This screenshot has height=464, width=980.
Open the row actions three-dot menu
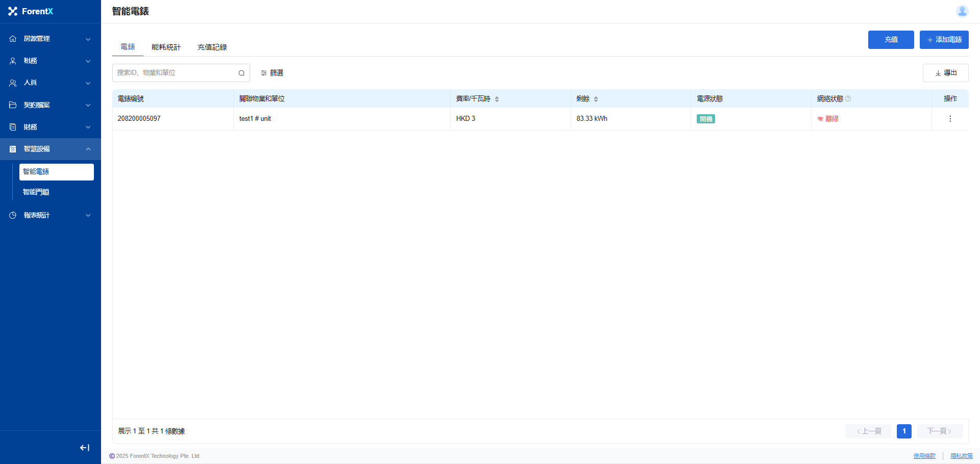(x=950, y=119)
